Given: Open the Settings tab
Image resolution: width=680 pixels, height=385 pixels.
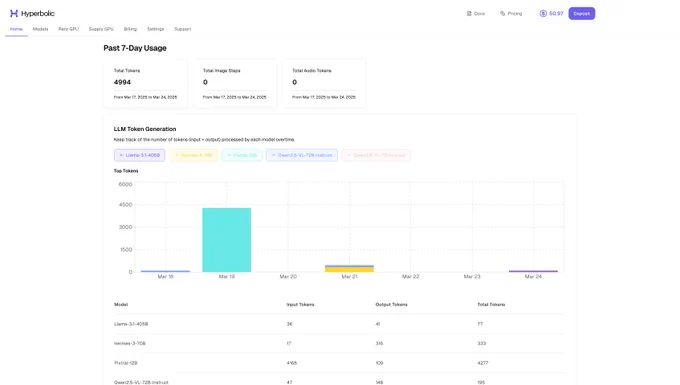Looking at the screenshot, I should point(155,29).
